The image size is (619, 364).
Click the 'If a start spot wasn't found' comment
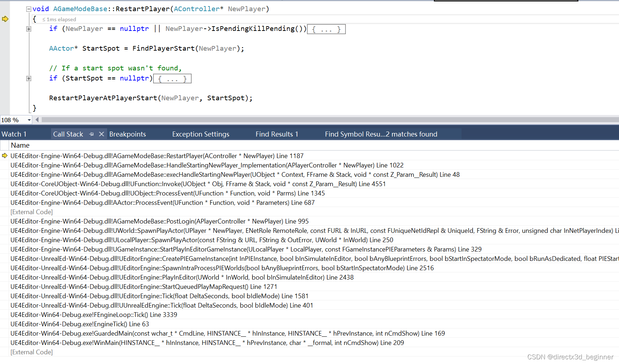115,68
